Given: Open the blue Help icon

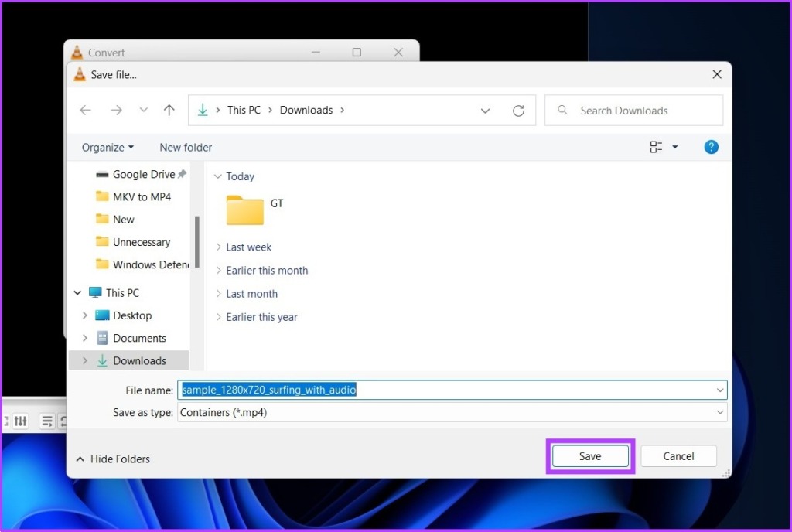Looking at the screenshot, I should (712, 147).
